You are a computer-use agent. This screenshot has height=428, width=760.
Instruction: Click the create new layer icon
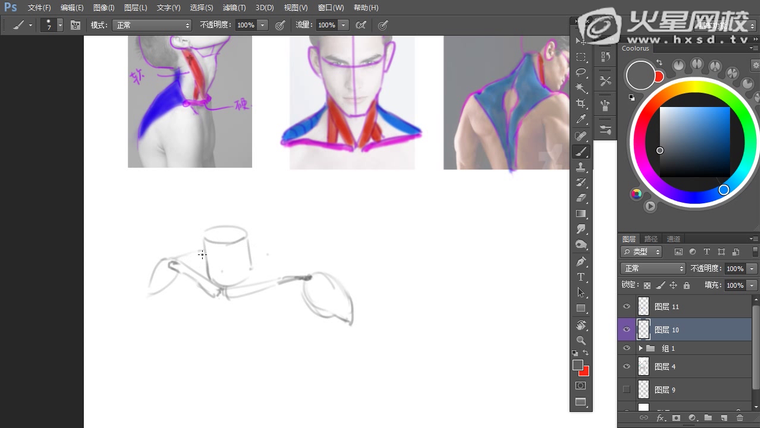(x=723, y=417)
